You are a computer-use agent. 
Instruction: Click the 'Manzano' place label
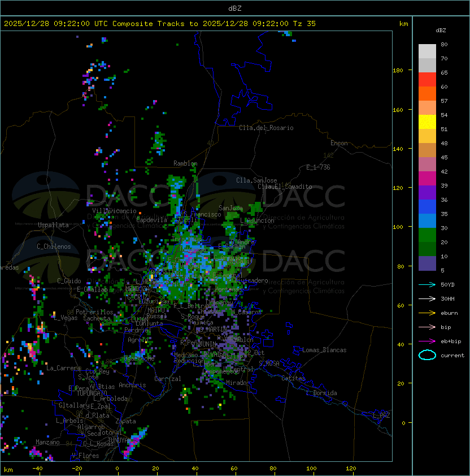click(x=47, y=442)
